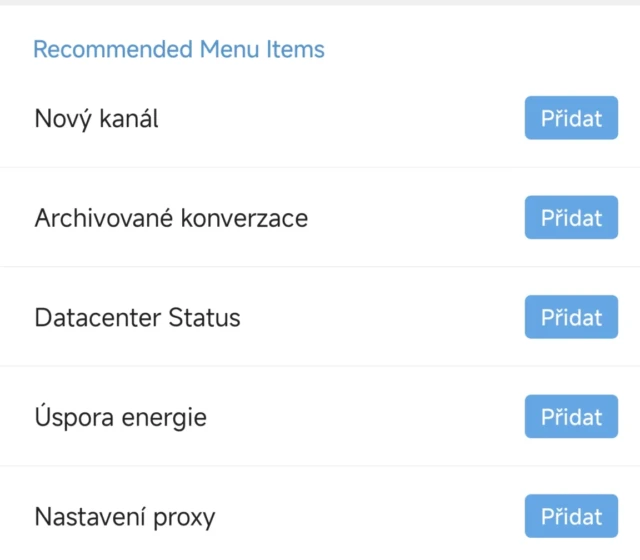Click Přidat next to Nastavení proxy
640x560 pixels.
[x=571, y=516]
